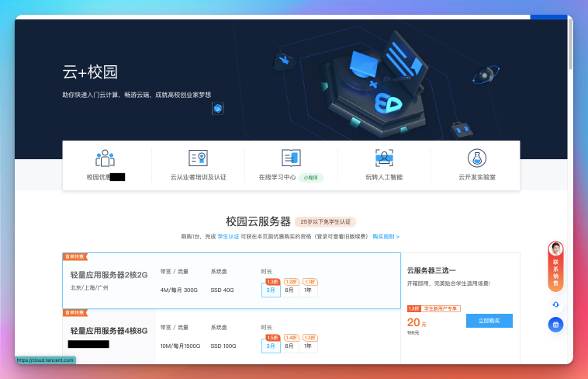Image resolution: width=588 pixels, height=379 pixels.
Task: Select the 轻量应用服务器4核8G card title
Action: (109, 331)
